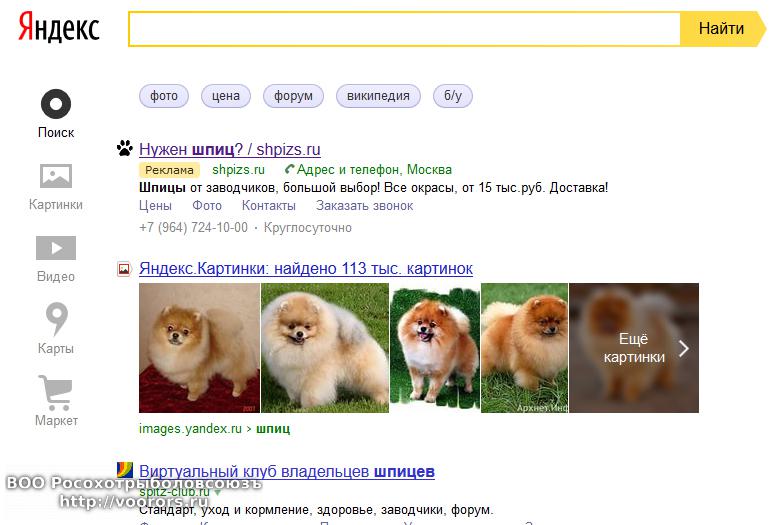Click the Яндекс logo
774x525 pixels.
59,29
